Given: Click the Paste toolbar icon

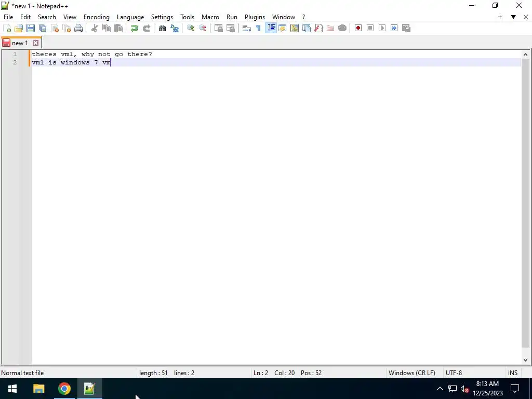Looking at the screenshot, I should pyautogui.click(x=118, y=28).
